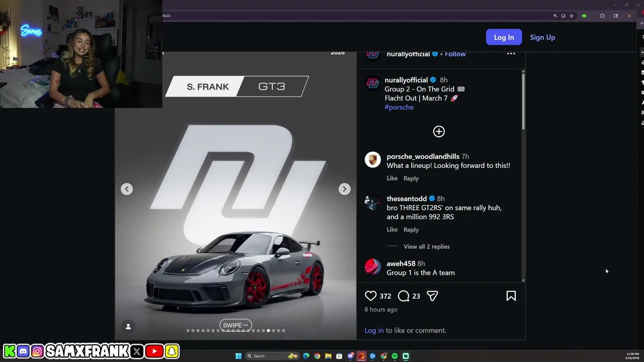Click the Sign Up link
The width and height of the screenshot is (644, 362).
click(542, 37)
